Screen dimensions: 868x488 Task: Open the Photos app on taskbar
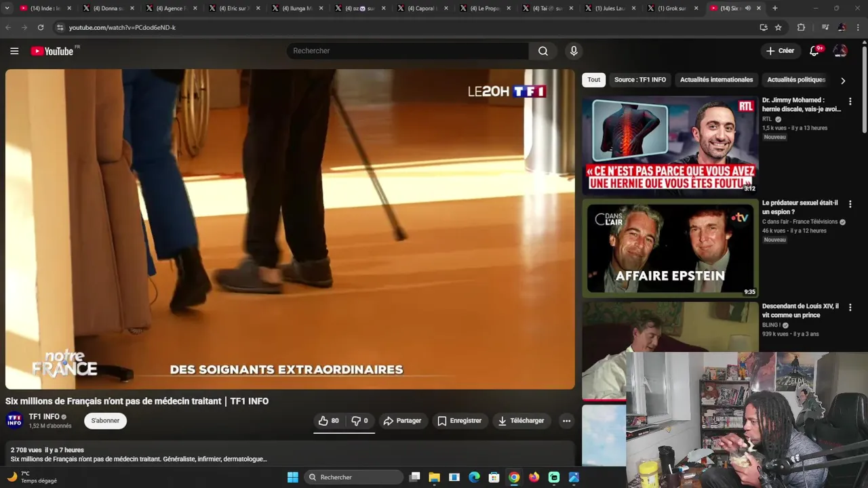[x=574, y=477]
